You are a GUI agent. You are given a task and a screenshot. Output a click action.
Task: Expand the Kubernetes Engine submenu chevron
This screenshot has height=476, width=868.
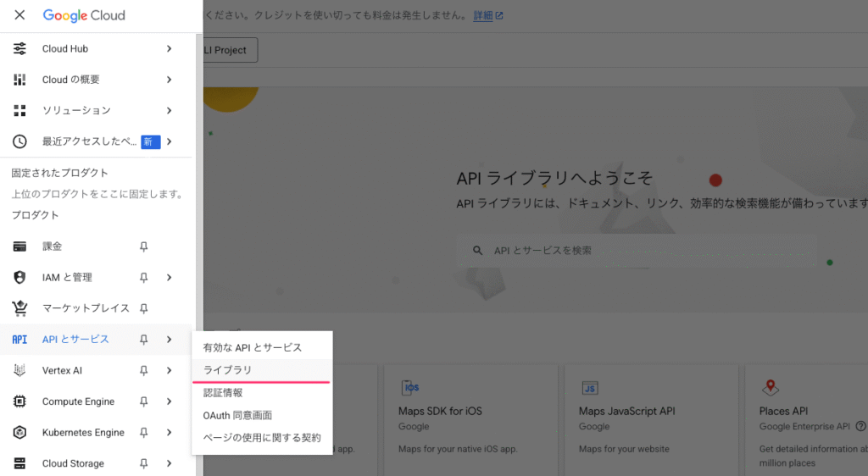169,432
